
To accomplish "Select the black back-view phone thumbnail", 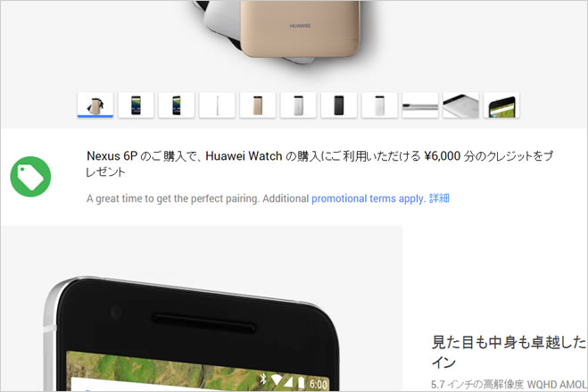I will [339, 105].
